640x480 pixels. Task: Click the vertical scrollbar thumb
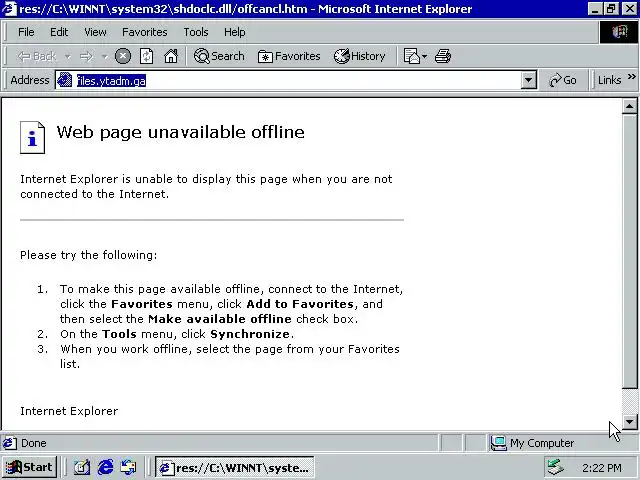click(629, 251)
